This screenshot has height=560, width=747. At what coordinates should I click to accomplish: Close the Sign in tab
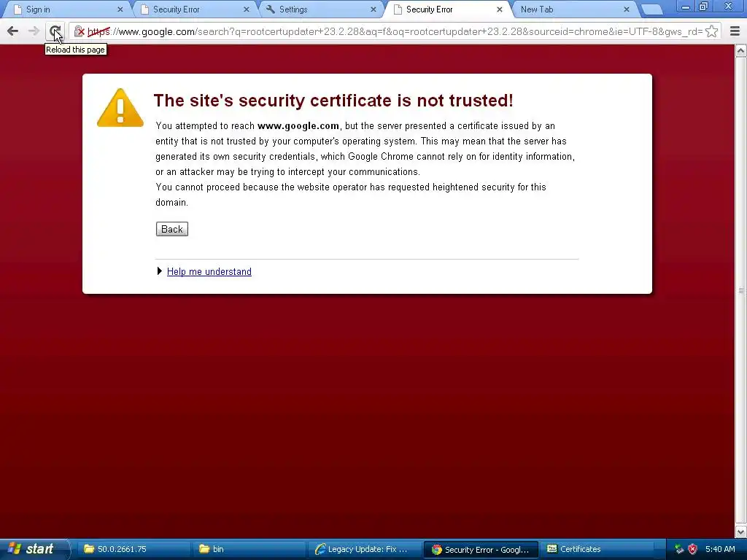[x=120, y=9]
